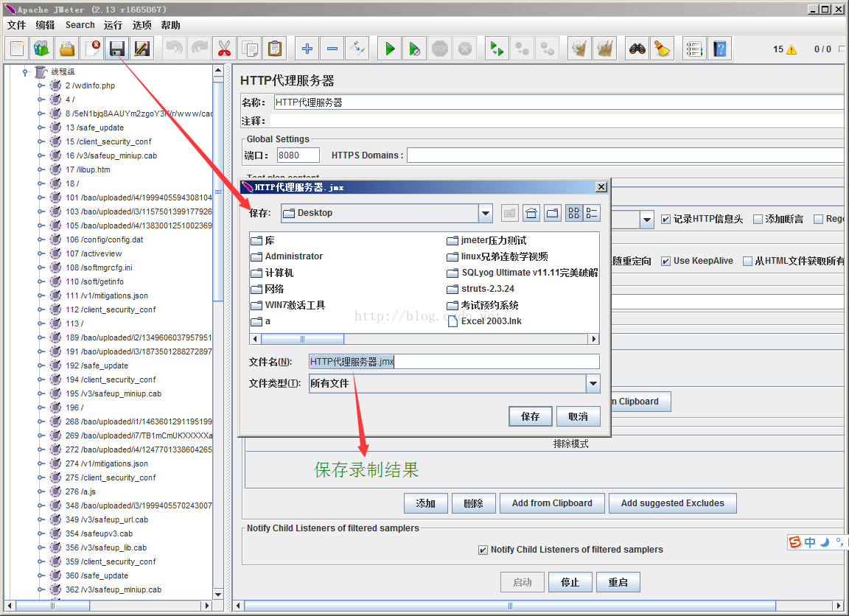Start the test with green play icon
The image size is (849, 616).
390,49
